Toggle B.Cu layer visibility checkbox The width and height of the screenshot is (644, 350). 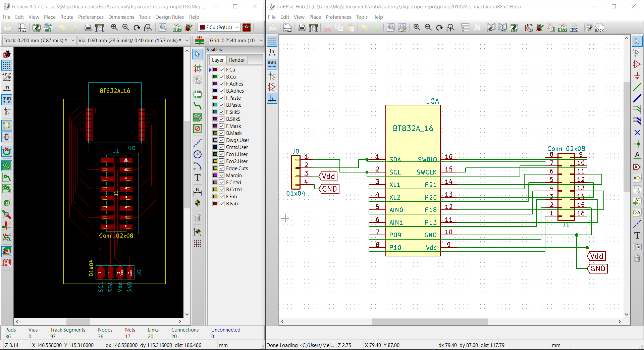[x=222, y=77]
